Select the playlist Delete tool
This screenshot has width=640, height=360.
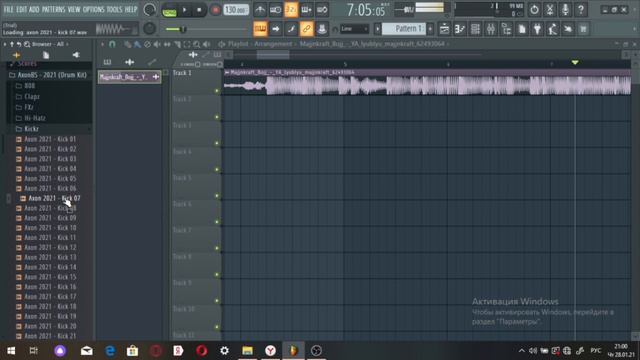tap(147, 44)
